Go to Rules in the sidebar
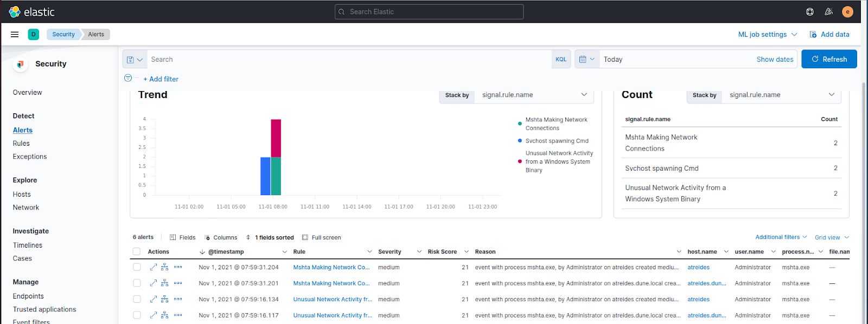The height and width of the screenshot is (324, 868). point(21,144)
